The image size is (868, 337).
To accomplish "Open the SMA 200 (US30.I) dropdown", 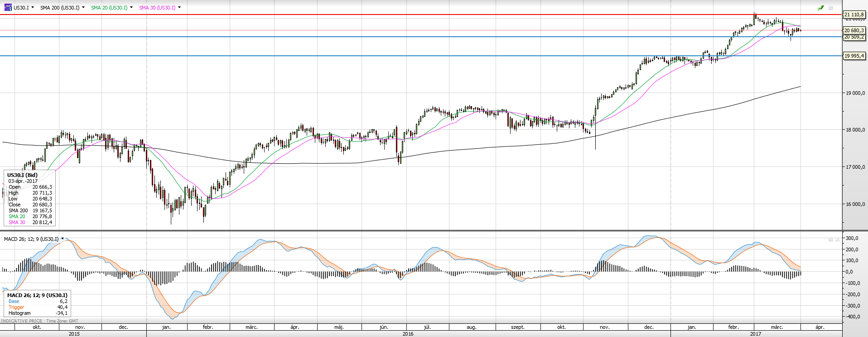I will (83, 7).
